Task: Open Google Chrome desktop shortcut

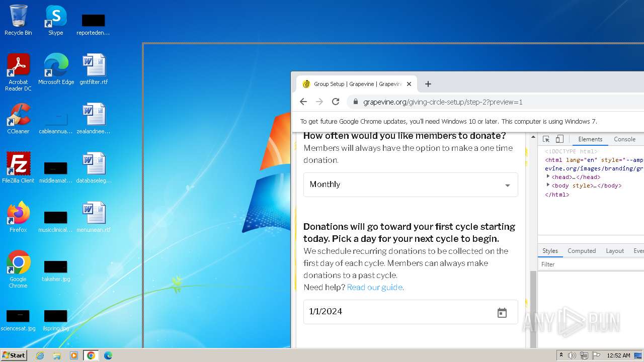Action: pyautogui.click(x=18, y=269)
